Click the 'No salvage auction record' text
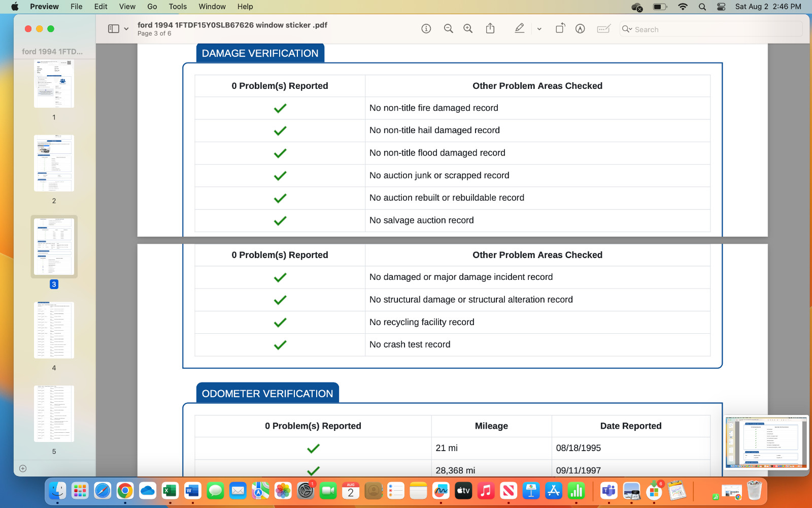 click(422, 220)
